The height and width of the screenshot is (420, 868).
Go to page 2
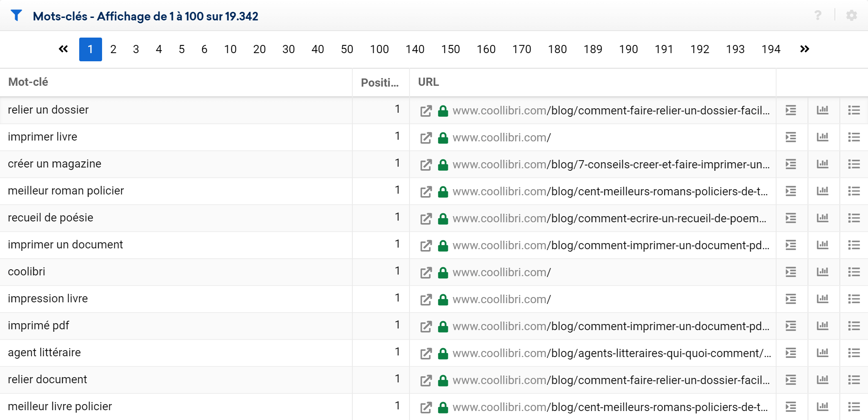pyautogui.click(x=113, y=49)
